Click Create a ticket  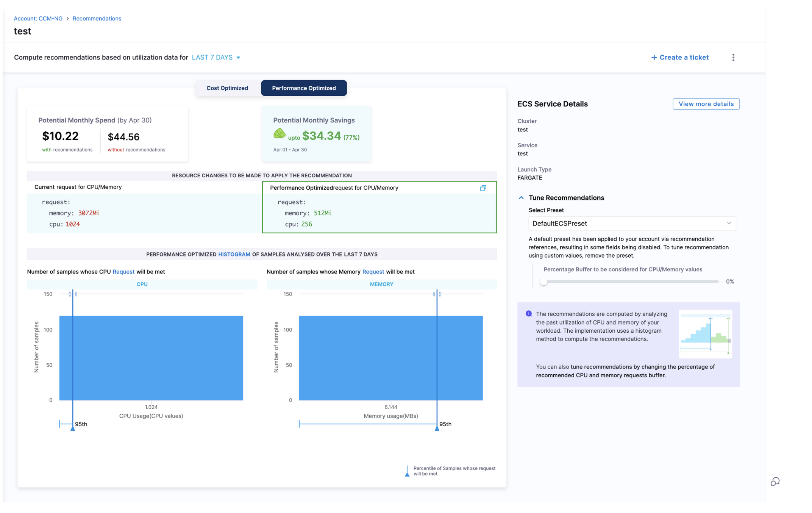pos(680,58)
